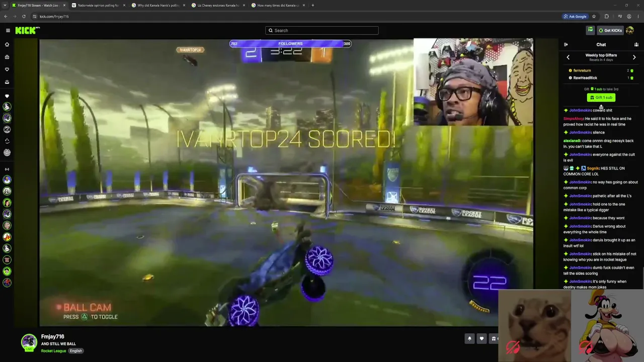644x362 pixels.
Task: Click the Ask Google button
Action: pos(575,16)
